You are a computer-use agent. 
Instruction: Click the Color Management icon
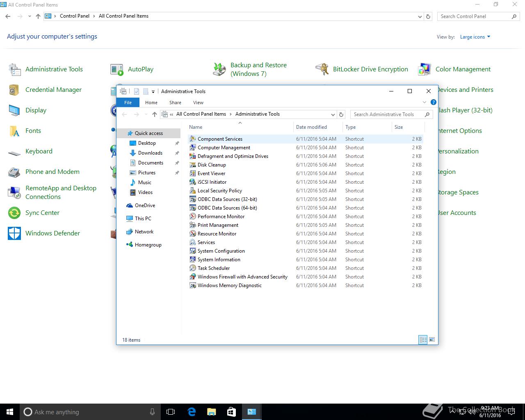(425, 69)
